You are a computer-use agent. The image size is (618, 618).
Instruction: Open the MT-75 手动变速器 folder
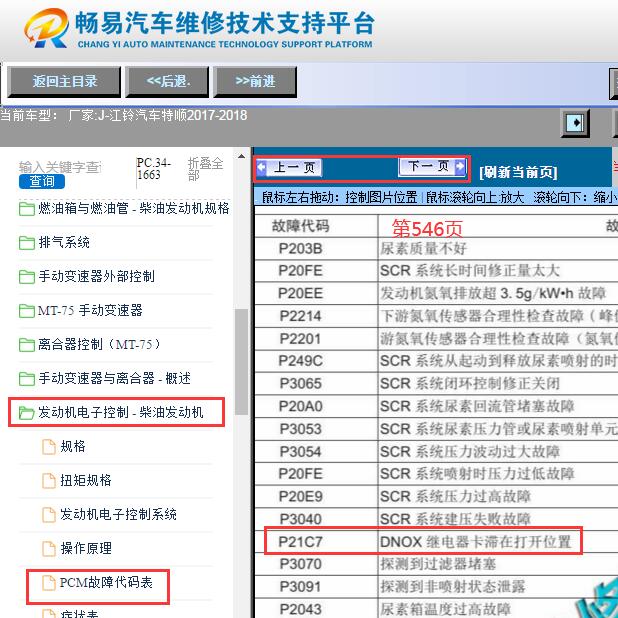(90, 311)
